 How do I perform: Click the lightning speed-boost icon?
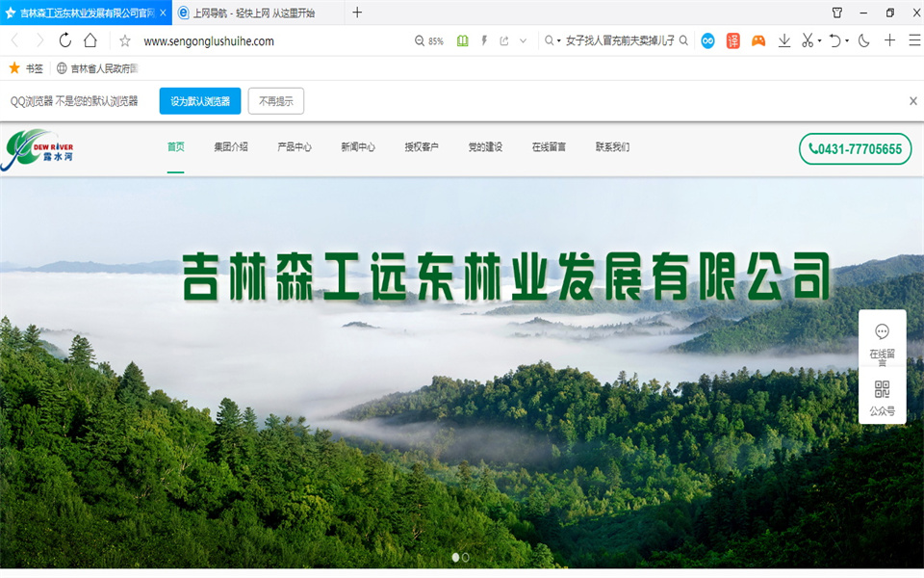point(484,41)
